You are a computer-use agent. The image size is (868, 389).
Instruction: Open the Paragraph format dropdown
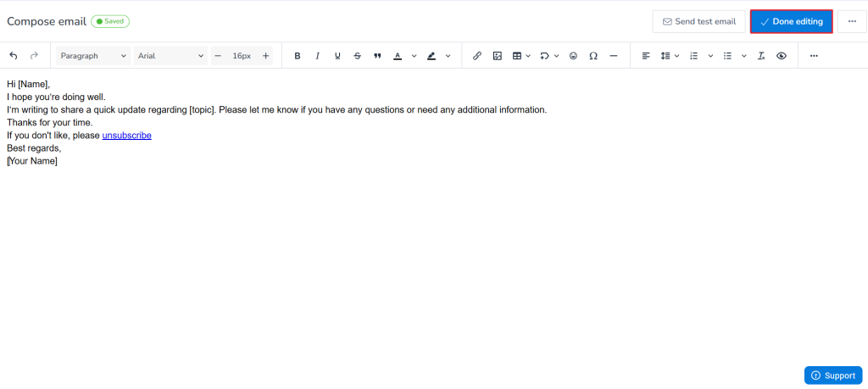point(93,56)
